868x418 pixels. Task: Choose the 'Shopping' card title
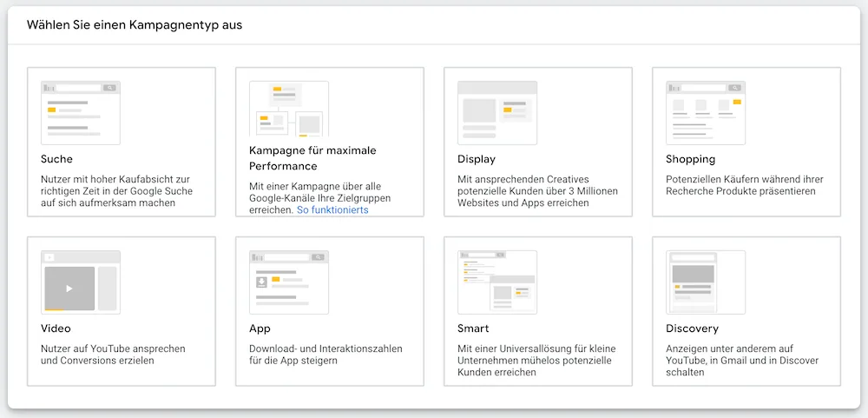[690, 159]
